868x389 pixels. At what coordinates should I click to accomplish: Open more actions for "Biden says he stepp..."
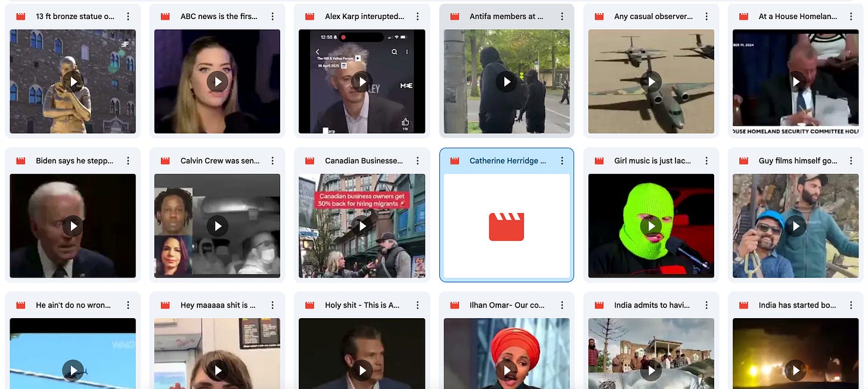point(128,161)
